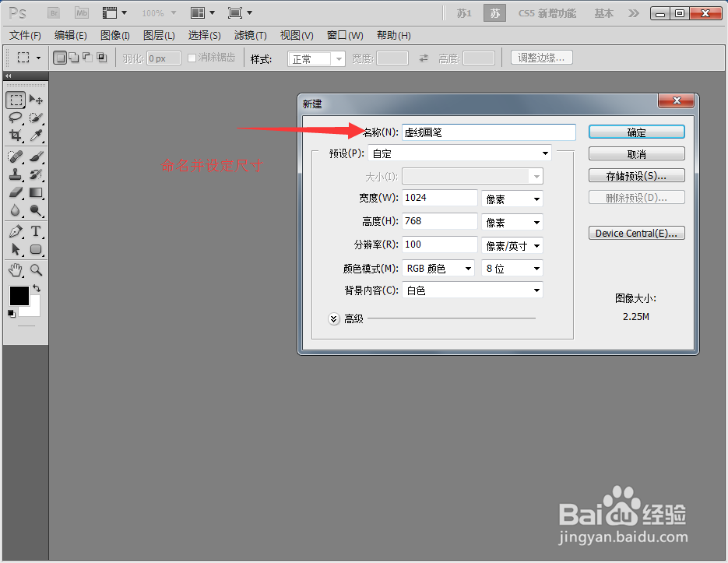Viewport: 728px width, 563px height.
Task: Select the Path Selection tool
Action: coord(16,249)
